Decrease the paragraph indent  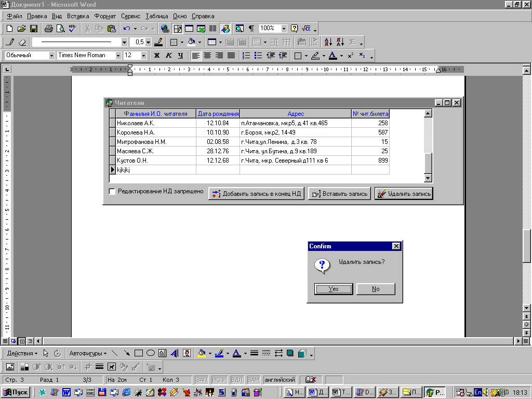click(270, 55)
